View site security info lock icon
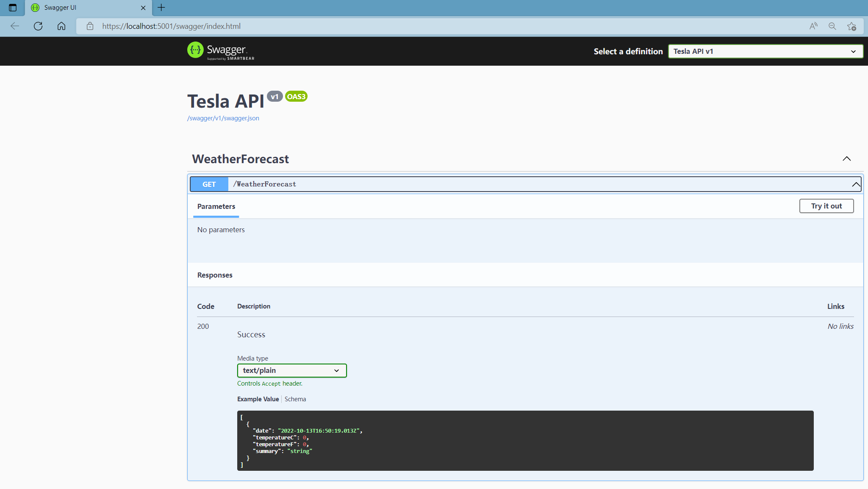Viewport: 868px width, 489px height. click(90, 26)
